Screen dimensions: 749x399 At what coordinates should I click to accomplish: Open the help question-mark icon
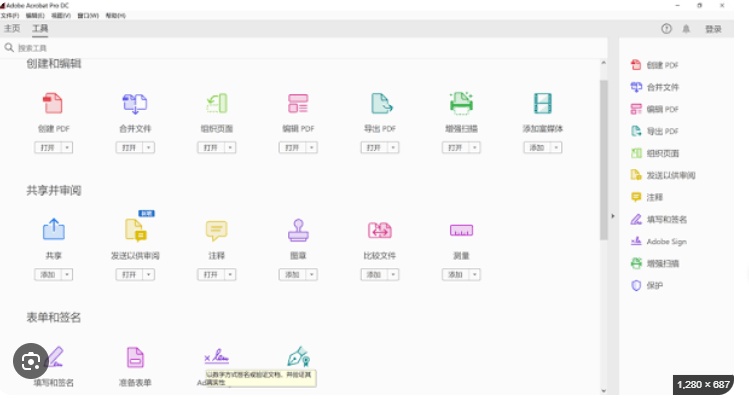(x=666, y=29)
